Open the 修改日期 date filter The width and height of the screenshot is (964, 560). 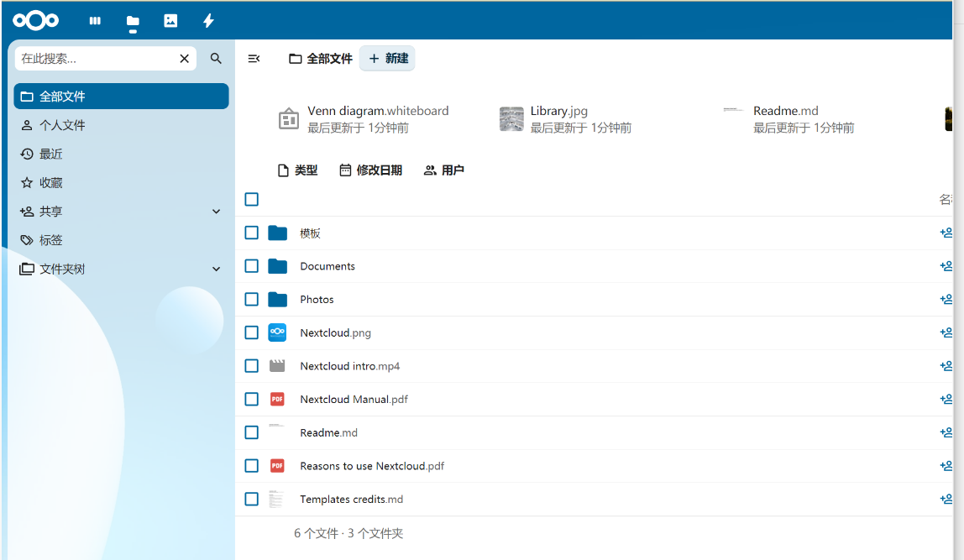tap(370, 170)
